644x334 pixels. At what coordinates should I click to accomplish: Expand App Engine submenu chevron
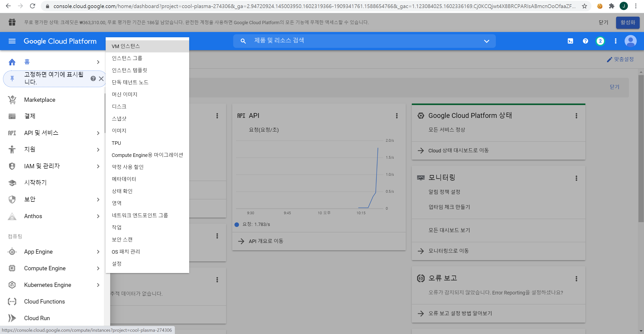pos(98,252)
